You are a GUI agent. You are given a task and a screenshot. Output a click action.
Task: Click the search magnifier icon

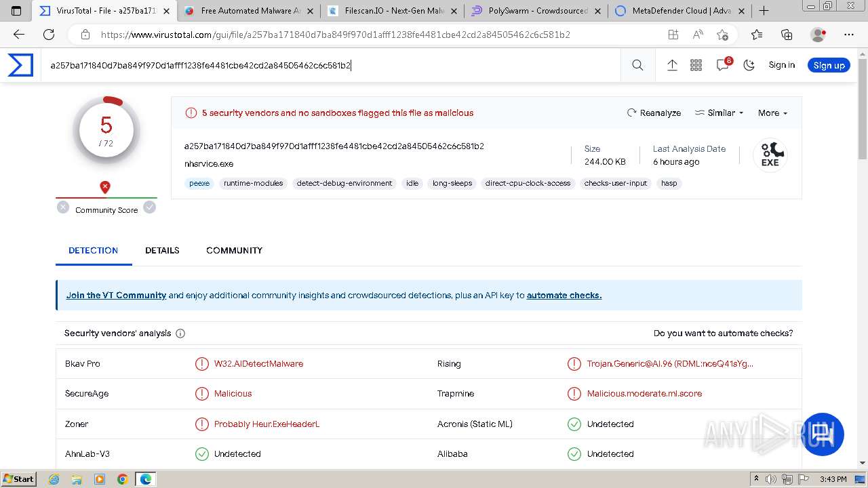click(637, 65)
